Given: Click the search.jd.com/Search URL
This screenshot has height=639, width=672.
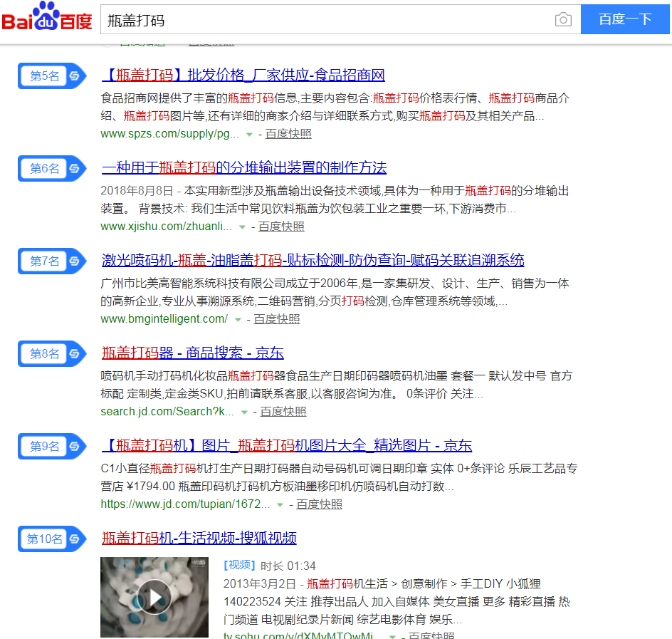Looking at the screenshot, I should (167, 412).
